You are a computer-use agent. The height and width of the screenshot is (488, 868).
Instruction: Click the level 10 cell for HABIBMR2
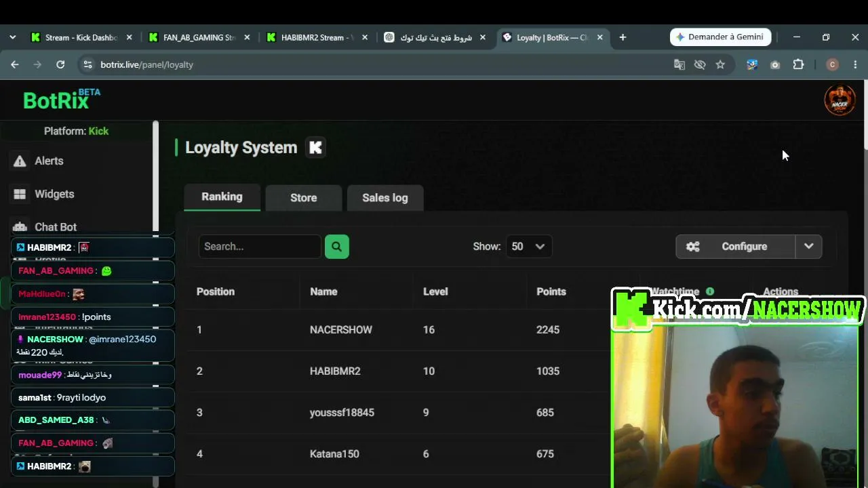(x=429, y=371)
